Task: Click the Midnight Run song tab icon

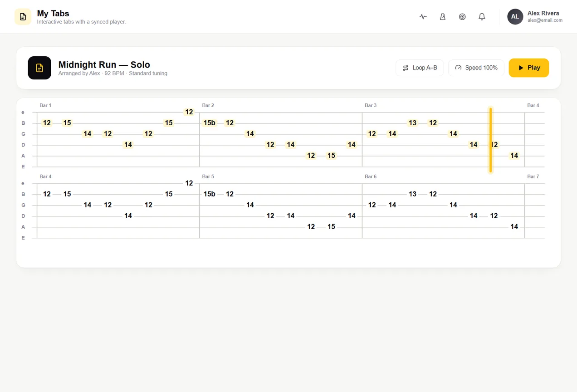Action: (39, 68)
